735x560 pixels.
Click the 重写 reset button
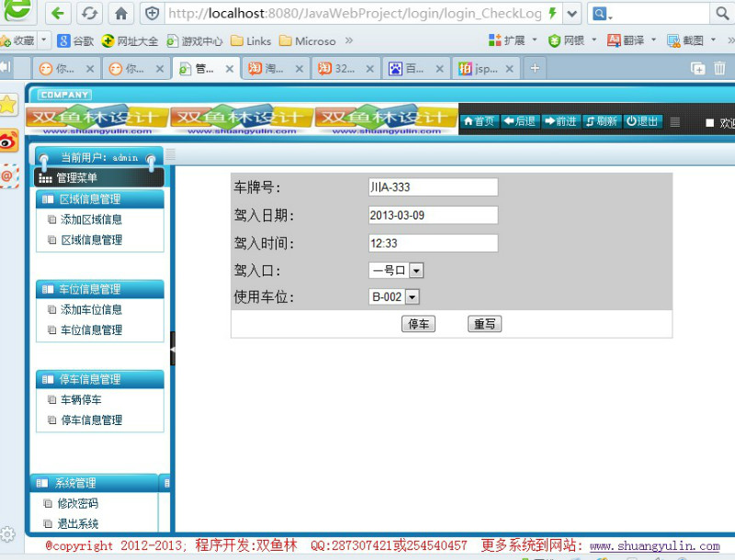[x=484, y=324]
